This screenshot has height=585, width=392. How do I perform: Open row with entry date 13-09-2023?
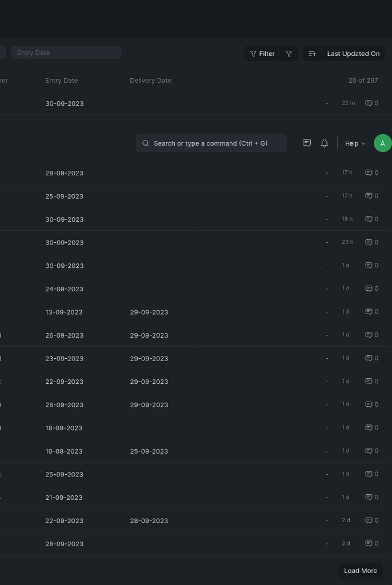(x=64, y=312)
